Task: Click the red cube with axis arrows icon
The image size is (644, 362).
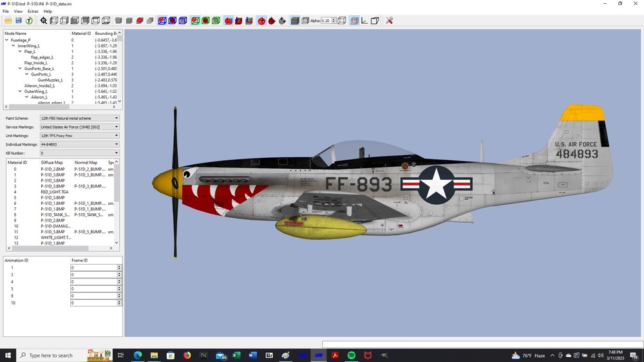Action: tap(239, 21)
